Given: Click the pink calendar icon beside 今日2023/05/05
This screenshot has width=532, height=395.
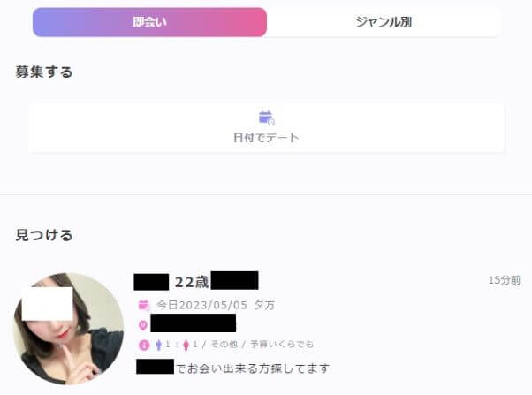Looking at the screenshot, I should pos(144,305).
